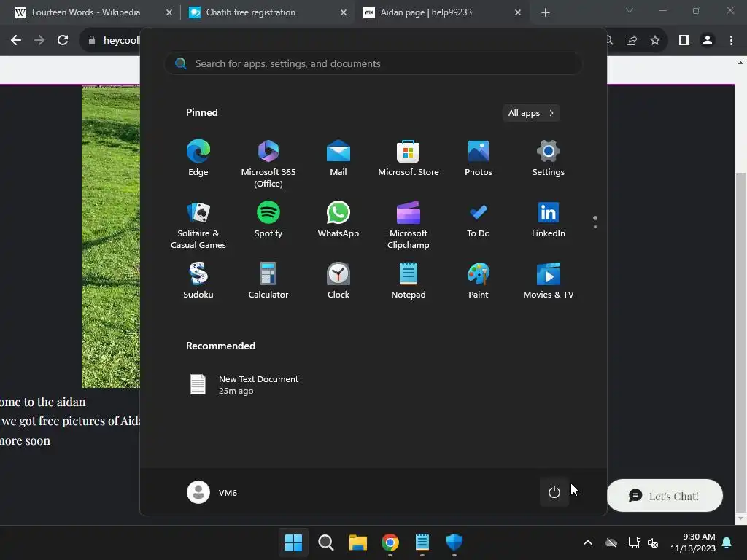747x560 pixels.
Task: Go to next page of pinned apps
Action: 595,227
